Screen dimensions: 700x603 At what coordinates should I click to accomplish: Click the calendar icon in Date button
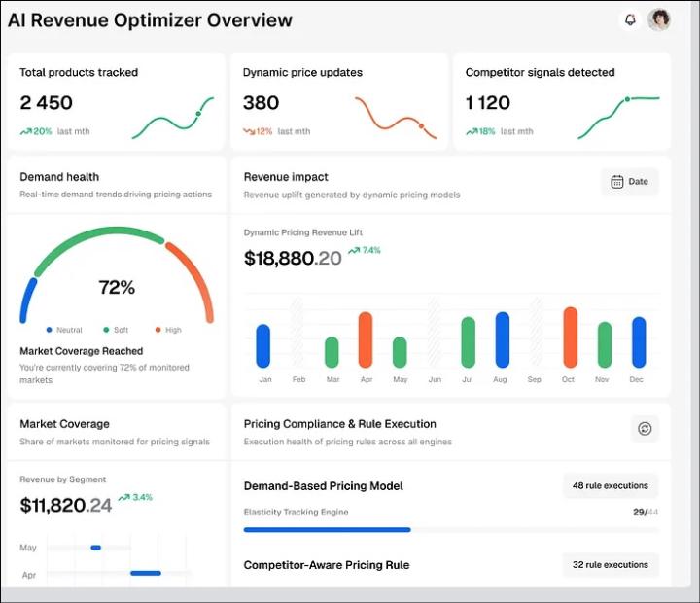[x=616, y=182]
